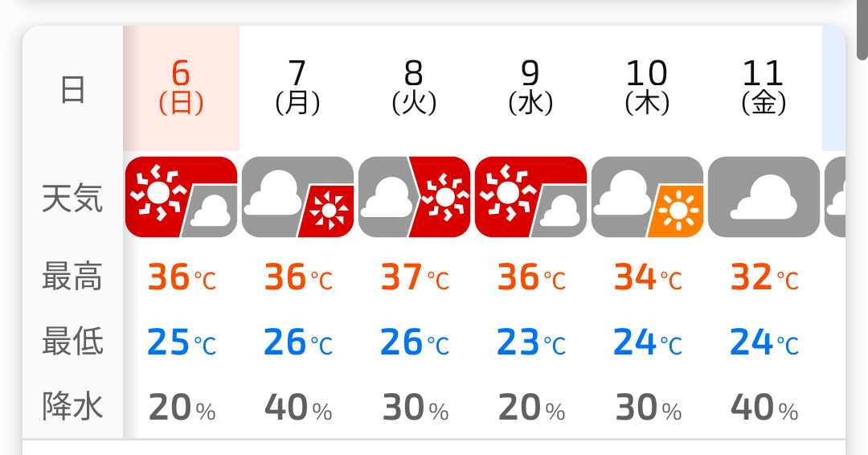Click the partially visible weather icon at the right edge

(835, 197)
